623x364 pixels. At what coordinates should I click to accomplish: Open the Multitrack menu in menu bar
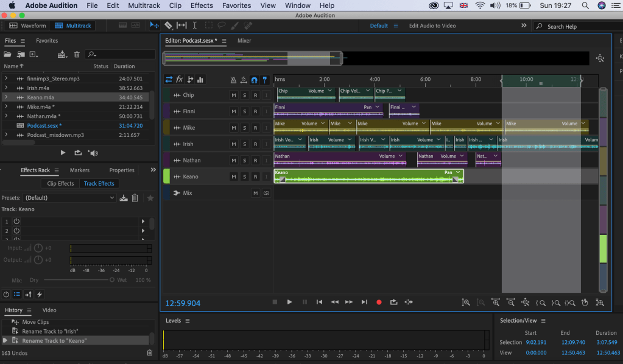(144, 5)
